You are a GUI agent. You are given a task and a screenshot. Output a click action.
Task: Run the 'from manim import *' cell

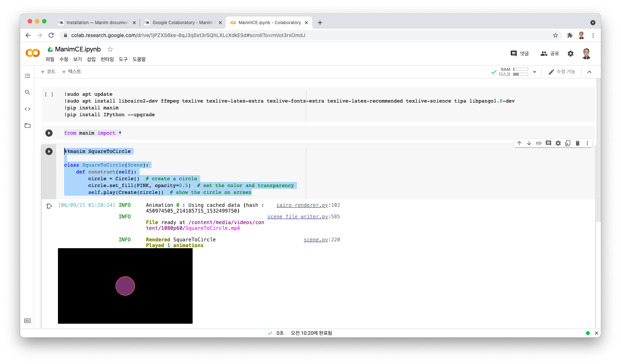(x=49, y=133)
